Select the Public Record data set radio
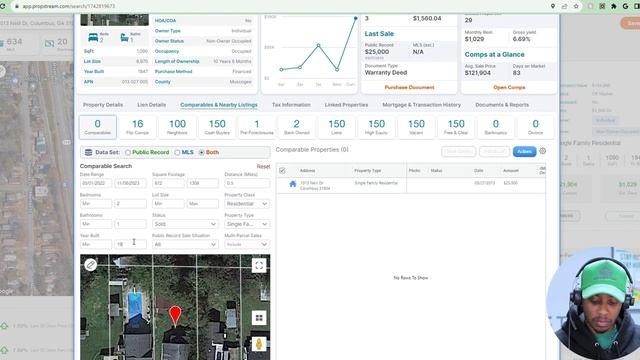Image resolution: width=640 pixels, height=360 pixels. coord(128,152)
